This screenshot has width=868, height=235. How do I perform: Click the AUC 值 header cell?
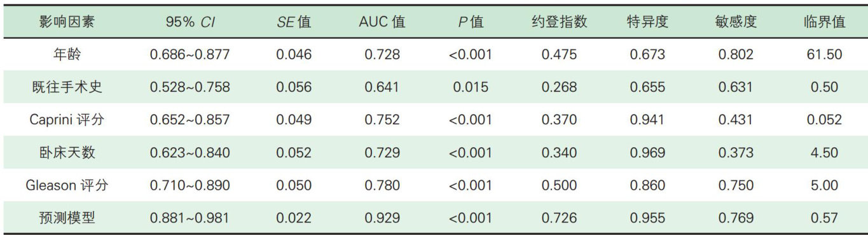point(382,22)
